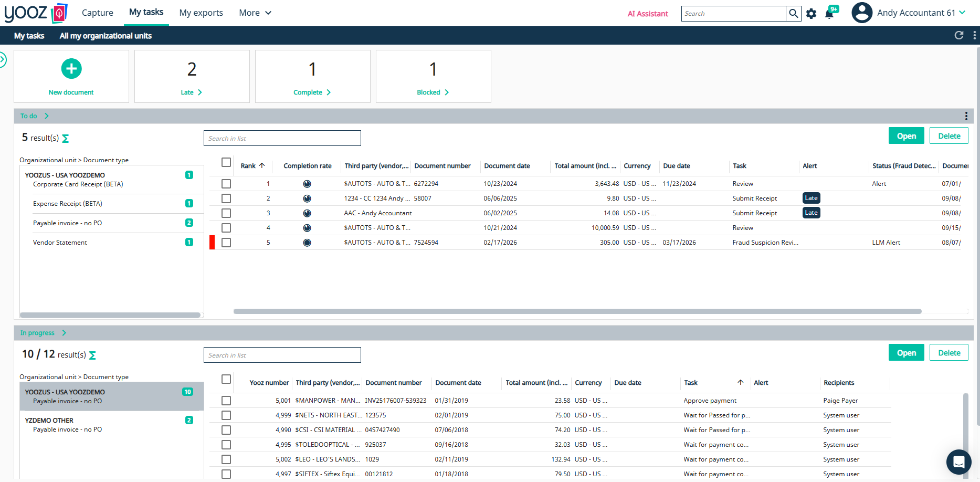Expand the More dropdown menu

pos(255,13)
